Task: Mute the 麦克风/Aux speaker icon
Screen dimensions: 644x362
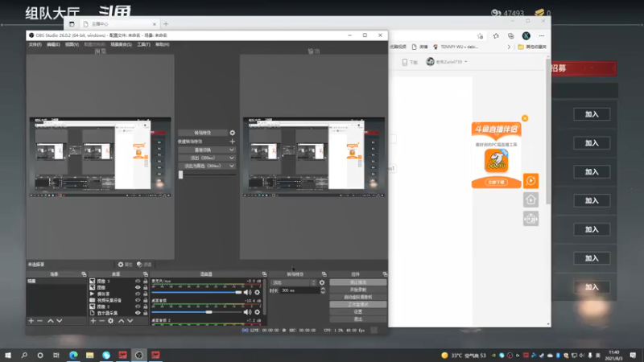Action: (x=247, y=292)
